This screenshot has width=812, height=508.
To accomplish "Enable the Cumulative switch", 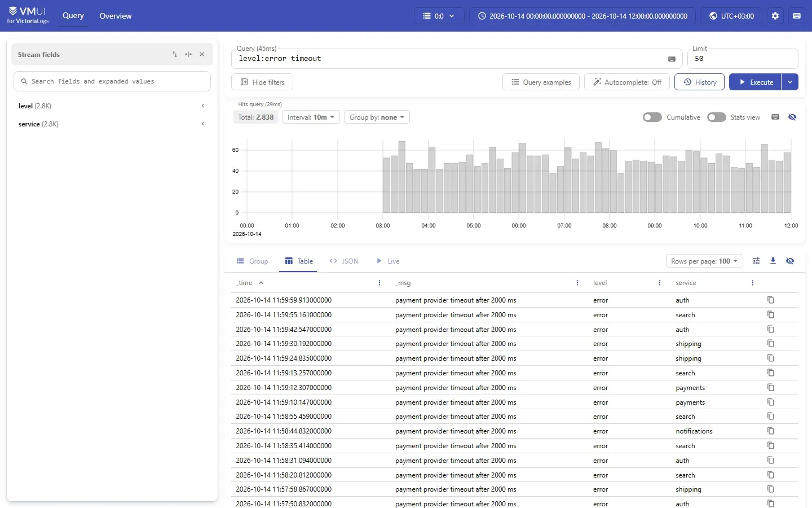I will [652, 117].
